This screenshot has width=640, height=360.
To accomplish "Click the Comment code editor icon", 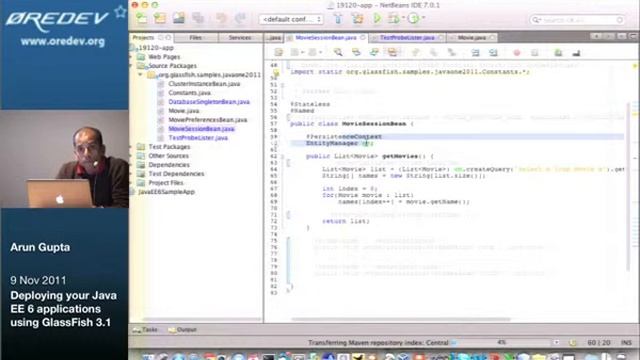I will click(558, 52).
